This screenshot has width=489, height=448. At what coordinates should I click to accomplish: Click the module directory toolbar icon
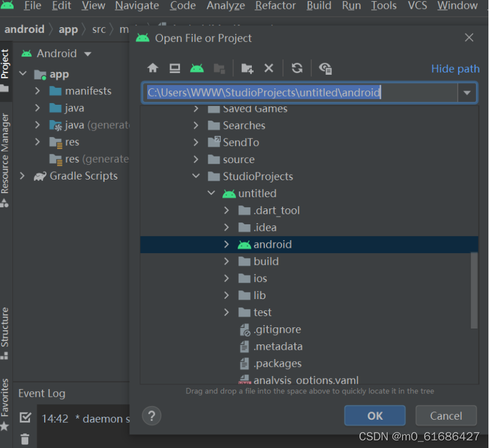click(x=219, y=68)
